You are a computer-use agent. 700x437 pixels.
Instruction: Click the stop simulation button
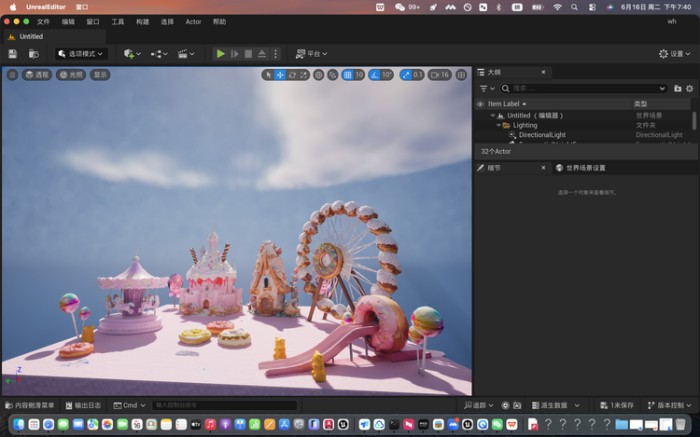pos(248,54)
